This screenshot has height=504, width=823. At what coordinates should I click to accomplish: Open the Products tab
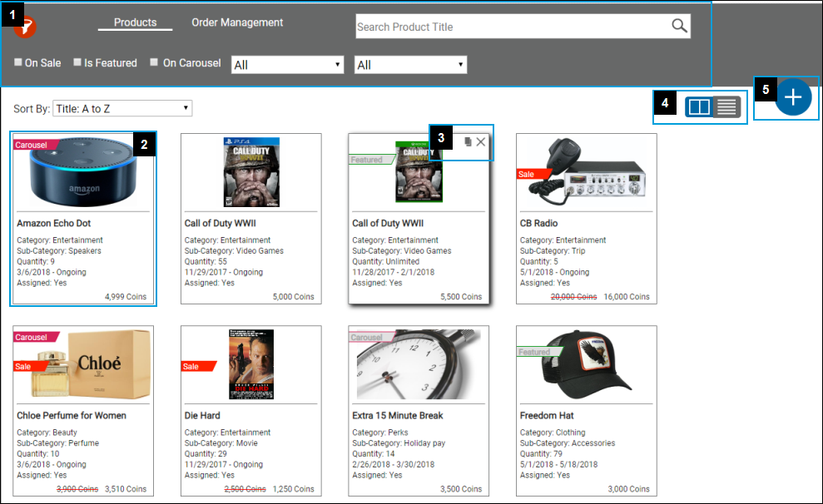pos(136,22)
